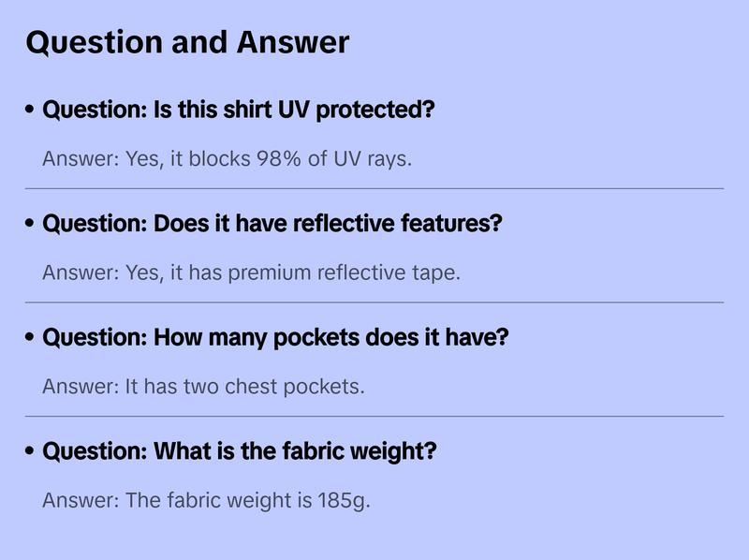Expand "Is this shirt UV protected?" question
Screen dimensions: 749x560
click(239, 111)
